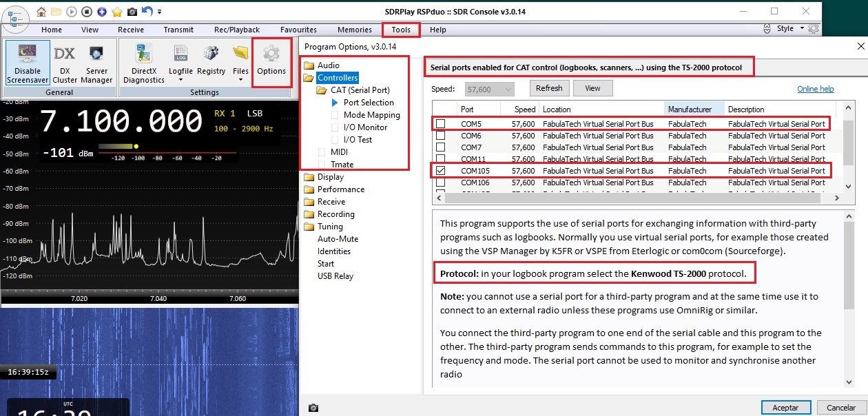This screenshot has height=416, width=868.
Task: Open the Speed combo box
Action: point(490,89)
